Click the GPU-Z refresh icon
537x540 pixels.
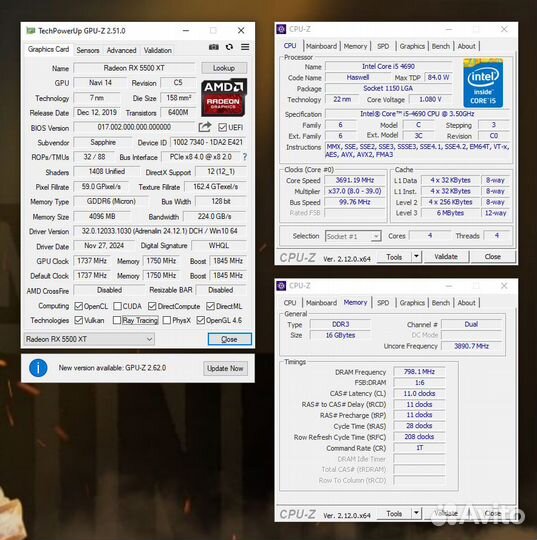tap(229, 47)
